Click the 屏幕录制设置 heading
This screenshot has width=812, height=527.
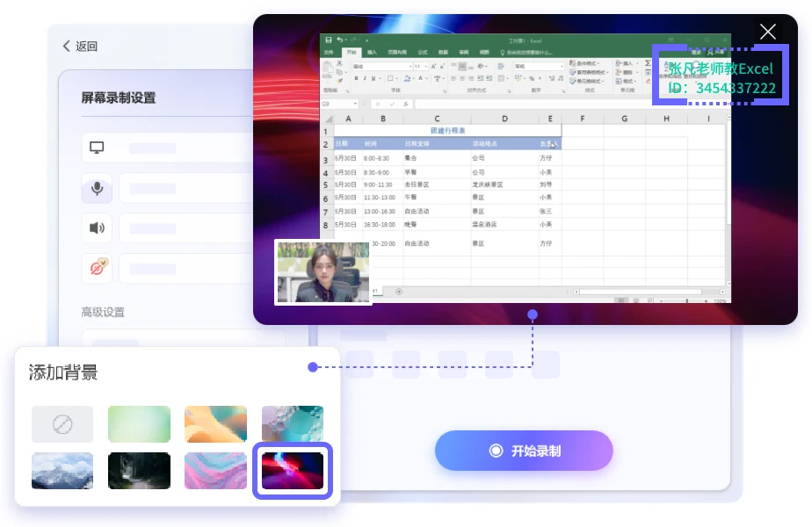118,97
